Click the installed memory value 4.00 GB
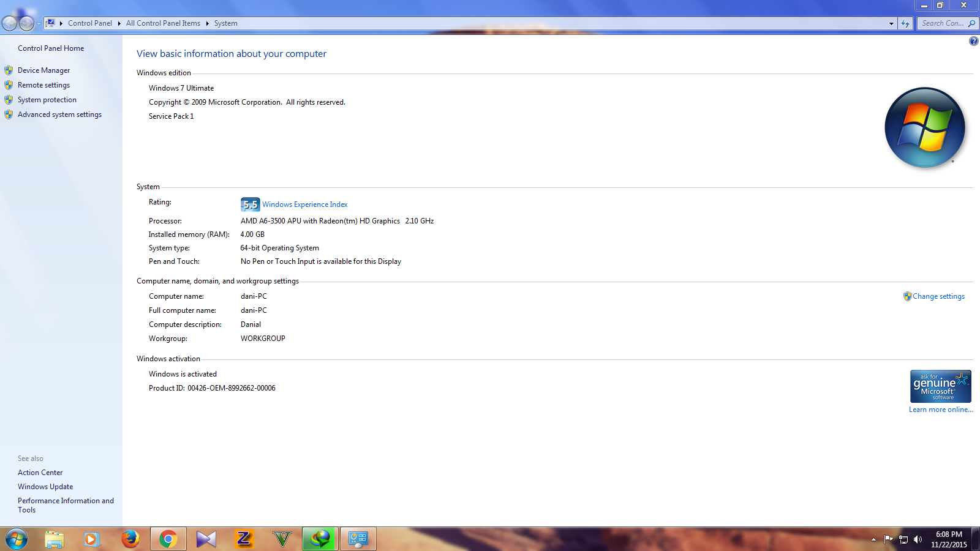980x551 pixels. 252,234
